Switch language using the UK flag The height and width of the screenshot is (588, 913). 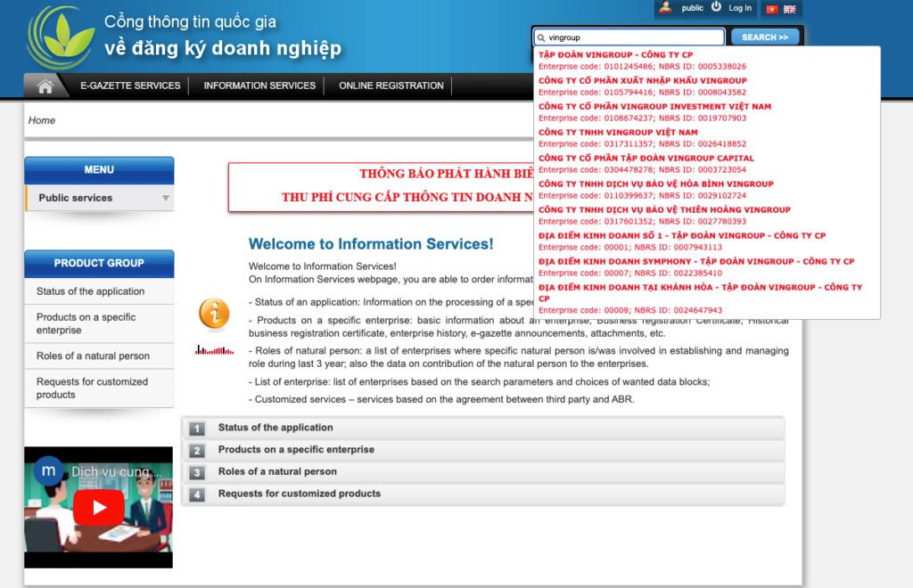[789, 9]
